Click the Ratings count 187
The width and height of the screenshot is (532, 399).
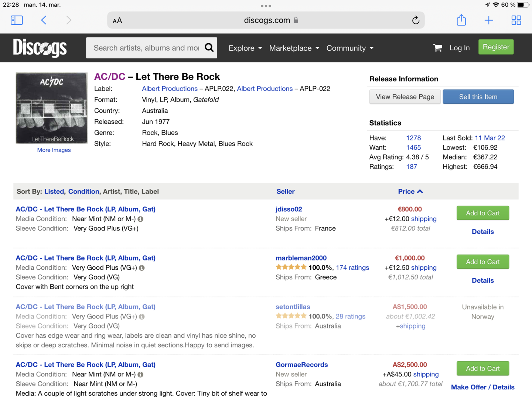412,167
